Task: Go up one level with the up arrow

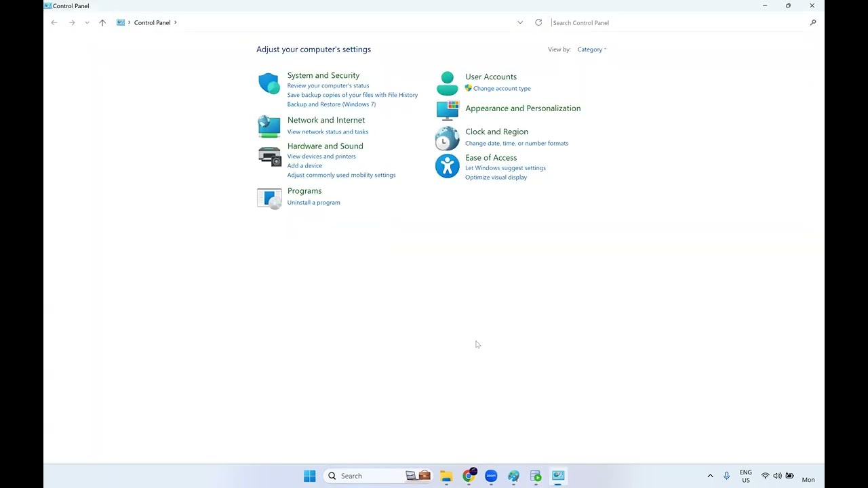Action: [102, 22]
